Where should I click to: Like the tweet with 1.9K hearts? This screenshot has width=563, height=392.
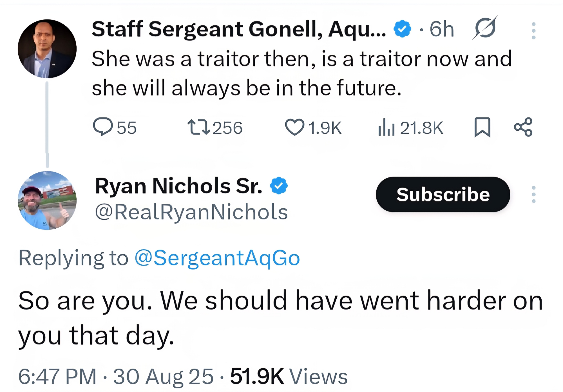pyautogui.click(x=295, y=127)
